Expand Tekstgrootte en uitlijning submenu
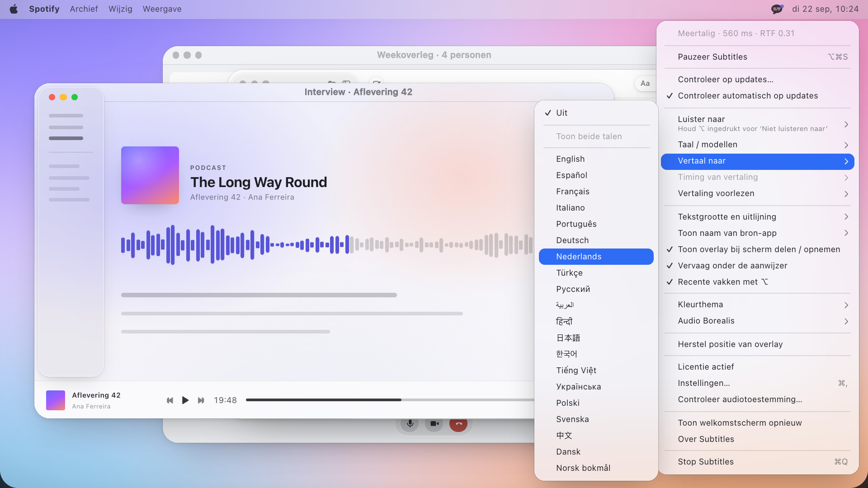Screen dimensions: 868x488 tap(758, 217)
